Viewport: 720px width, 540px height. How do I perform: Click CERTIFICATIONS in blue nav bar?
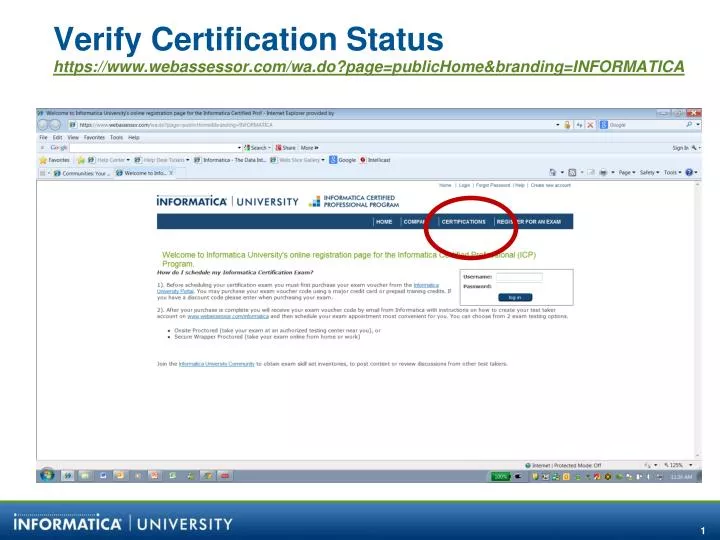click(463, 222)
